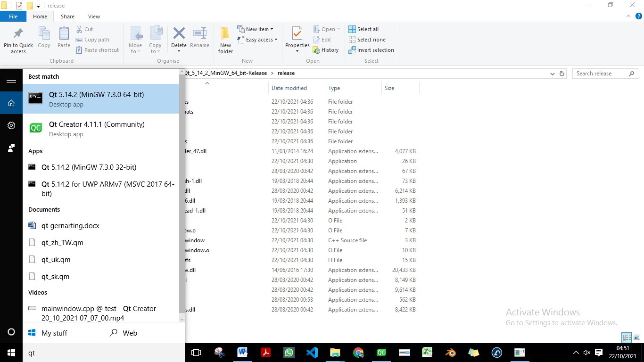Viewport: 644px width, 362px height.
Task: Open WhatsApp from the taskbar
Action: 289,353
